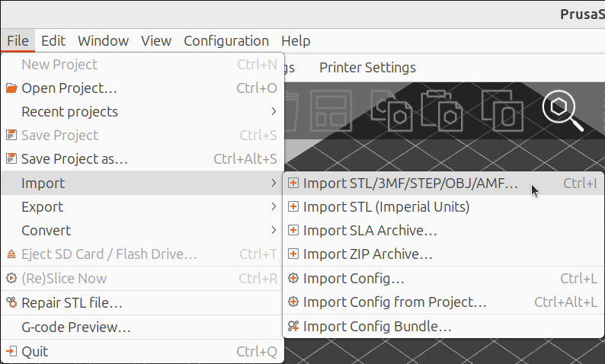Image resolution: width=605 pixels, height=364 pixels.
Task: Click Open Project… menu entry
Action: tap(142, 88)
